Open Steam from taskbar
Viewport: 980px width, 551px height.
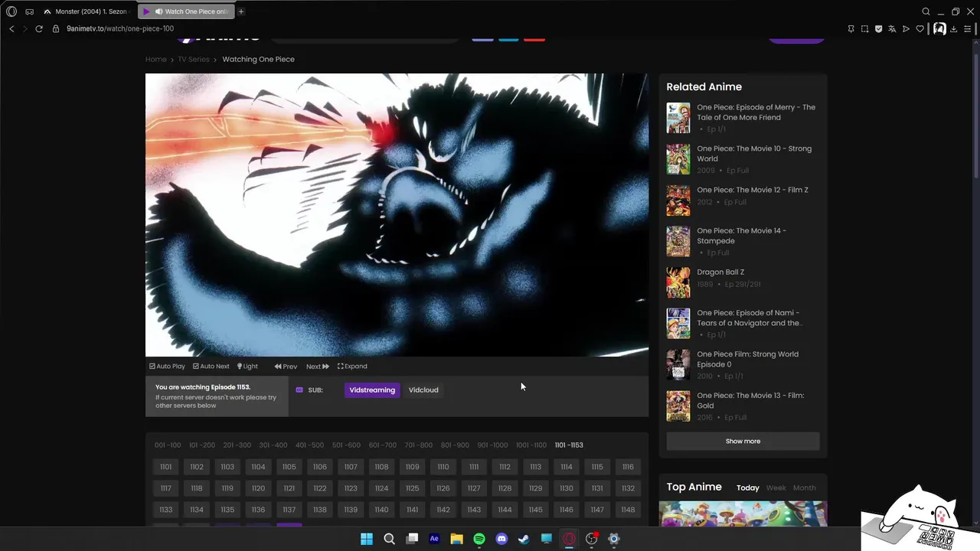524,539
